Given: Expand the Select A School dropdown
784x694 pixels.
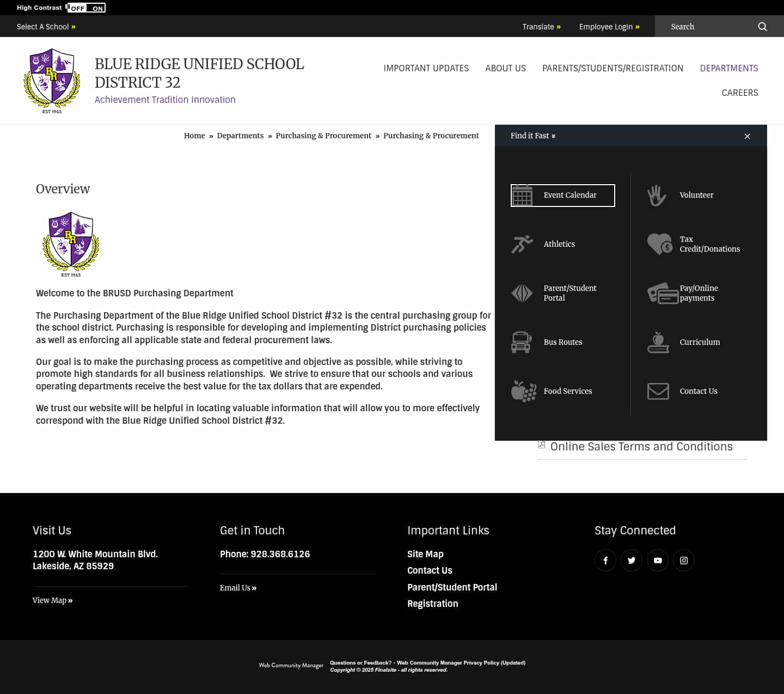Looking at the screenshot, I should (x=46, y=27).
